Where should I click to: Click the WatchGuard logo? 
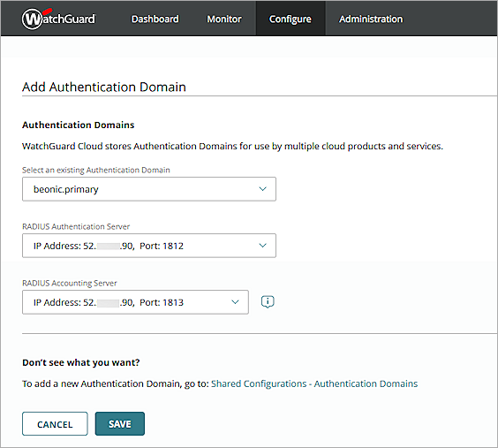click(59, 19)
